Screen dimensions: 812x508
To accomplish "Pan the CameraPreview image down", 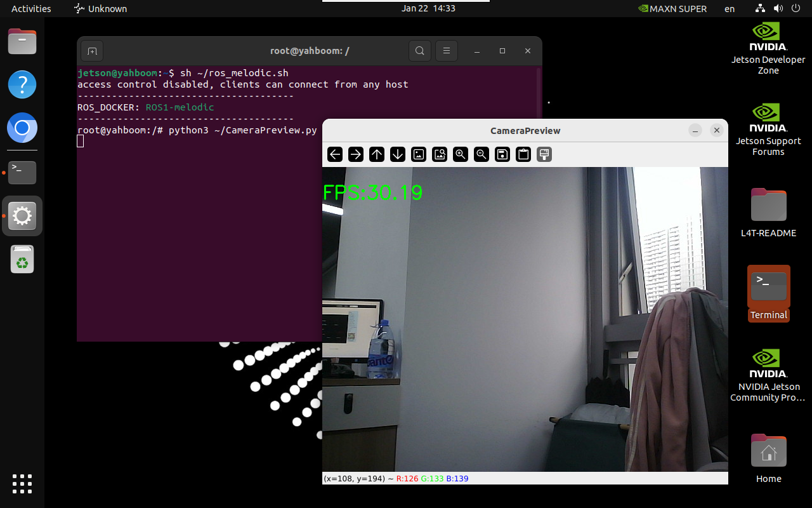I will (x=398, y=154).
